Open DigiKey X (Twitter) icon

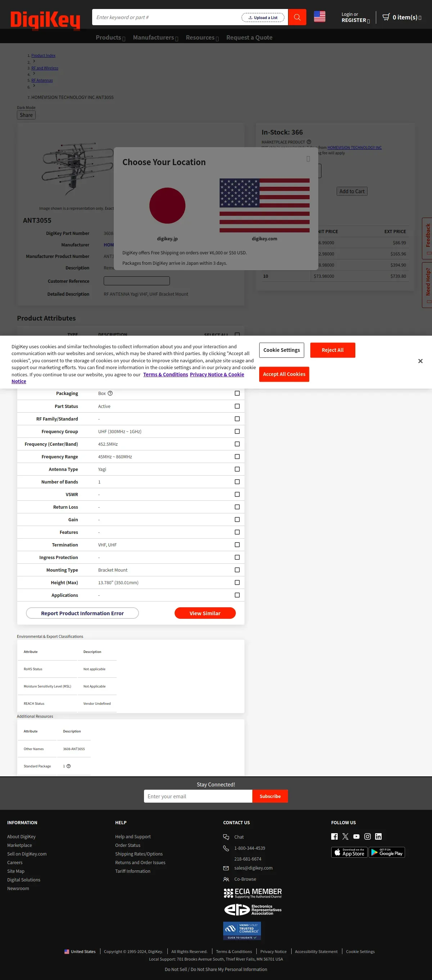(345, 836)
